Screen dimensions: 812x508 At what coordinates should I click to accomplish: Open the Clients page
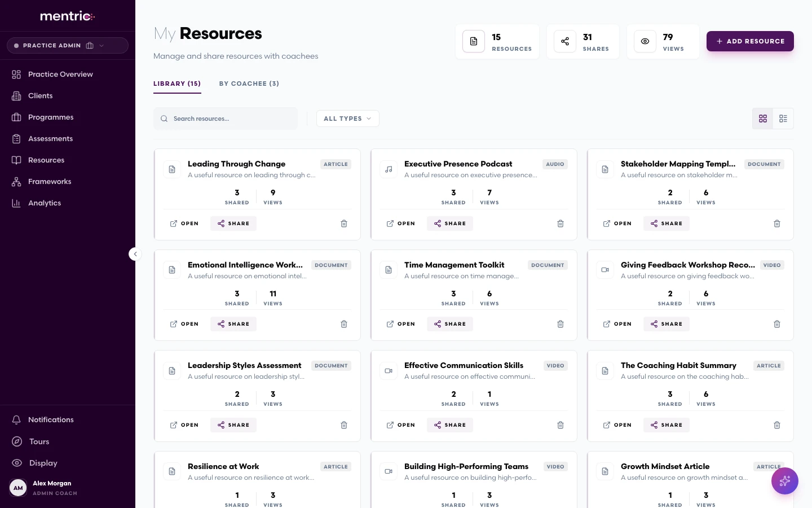(x=68, y=96)
